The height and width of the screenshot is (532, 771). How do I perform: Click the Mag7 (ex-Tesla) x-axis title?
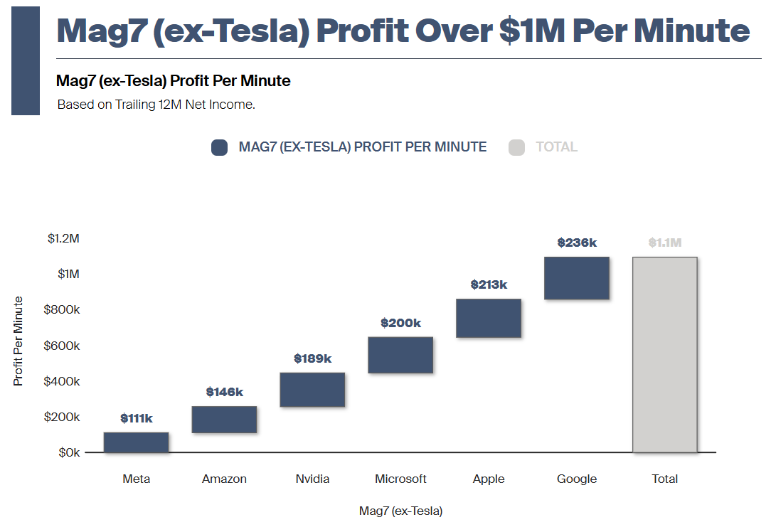pyautogui.click(x=400, y=511)
